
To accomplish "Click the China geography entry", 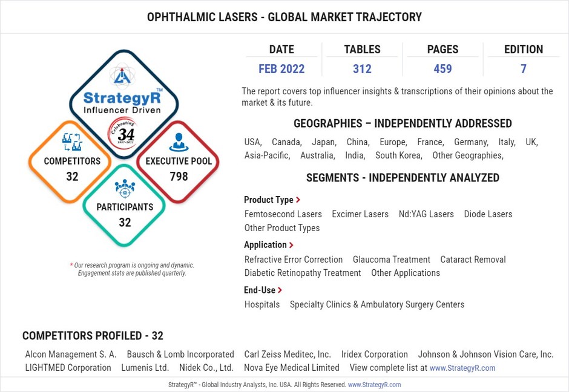I will click(358, 142).
